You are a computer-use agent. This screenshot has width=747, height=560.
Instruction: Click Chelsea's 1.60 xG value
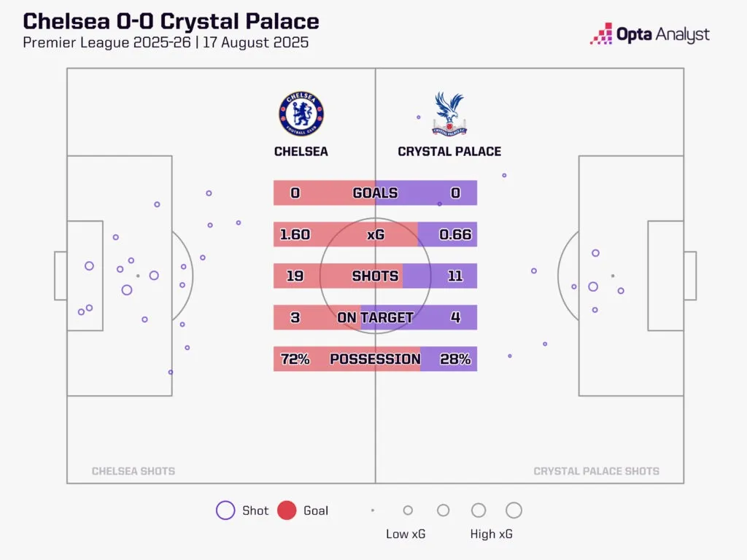pos(295,235)
